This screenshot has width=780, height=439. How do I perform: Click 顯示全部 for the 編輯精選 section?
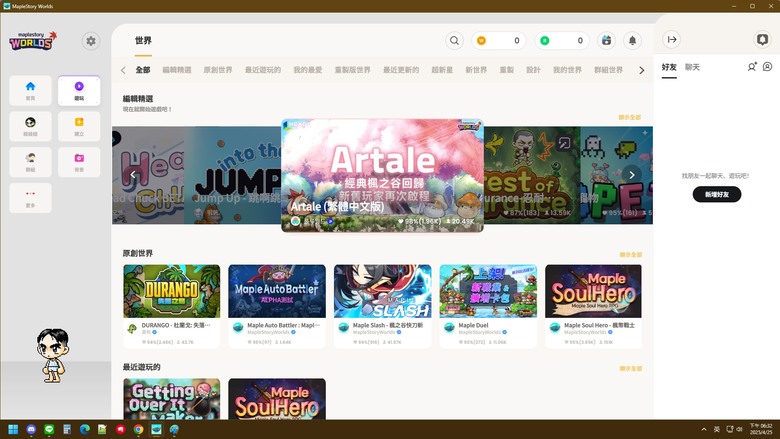[630, 117]
